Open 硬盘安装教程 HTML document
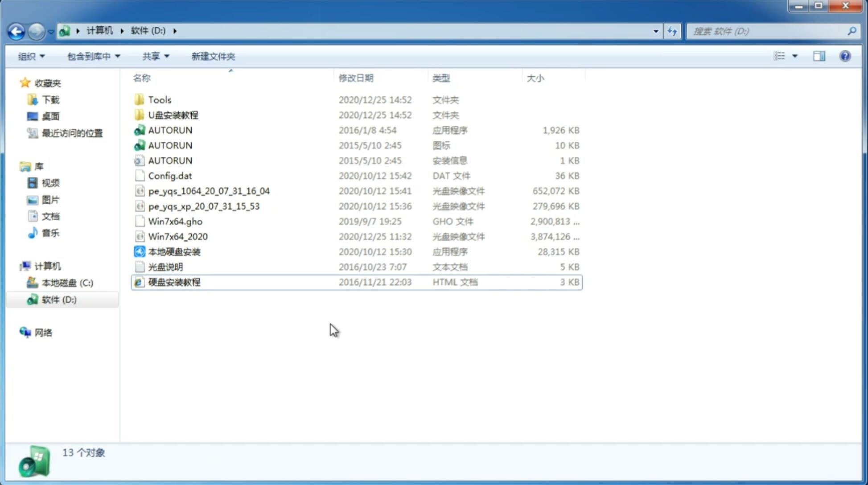This screenshot has width=868, height=485. pos(174,282)
